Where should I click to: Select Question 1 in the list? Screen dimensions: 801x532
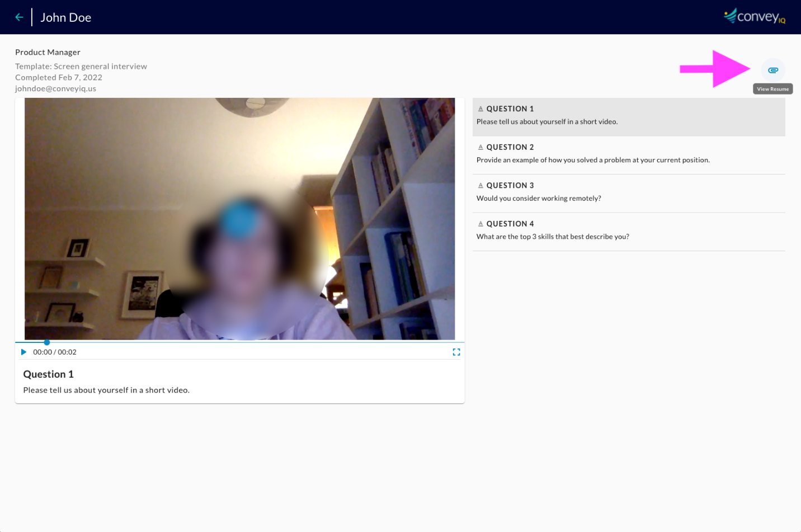(629, 117)
